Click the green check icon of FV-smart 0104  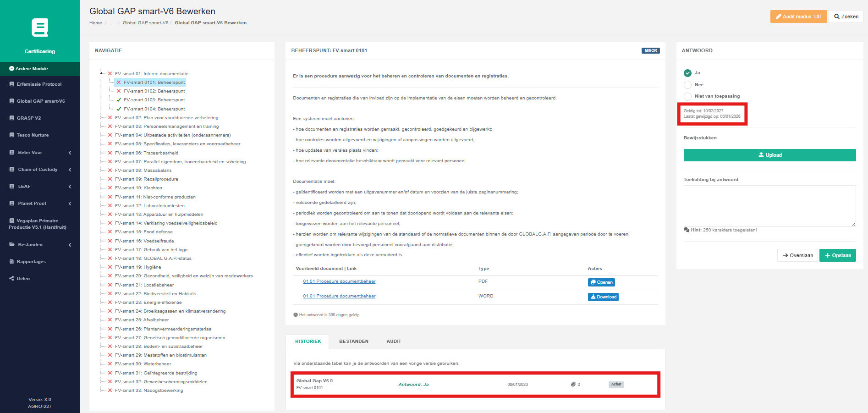pyautogui.click(x=119, y=109)
